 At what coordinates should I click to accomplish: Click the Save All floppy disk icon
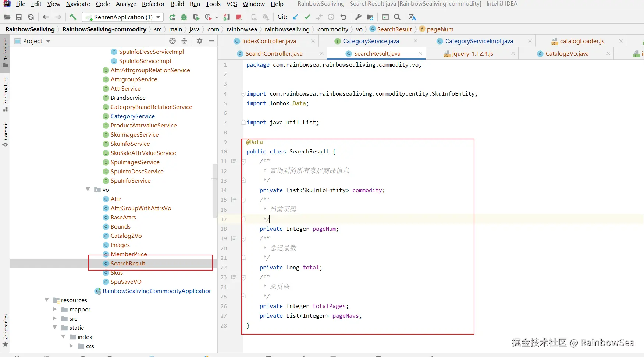(19, 17)
